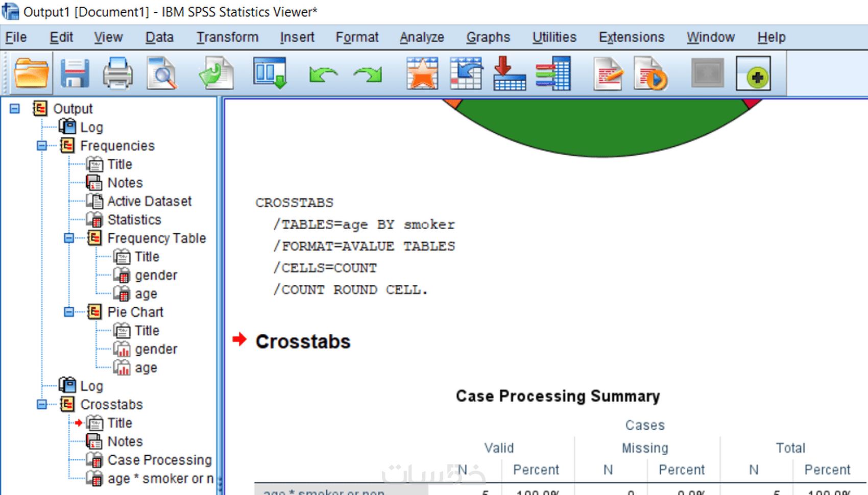This screenshot has width=868, height=495.
Task: Open the Extensions menu
Action: click(632, 37)
